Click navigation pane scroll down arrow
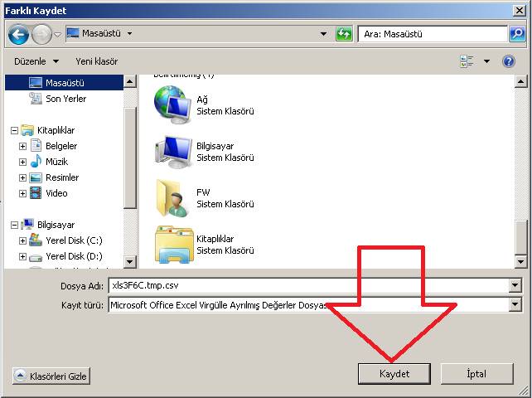 pyautogui.click(x=130, y=261)
